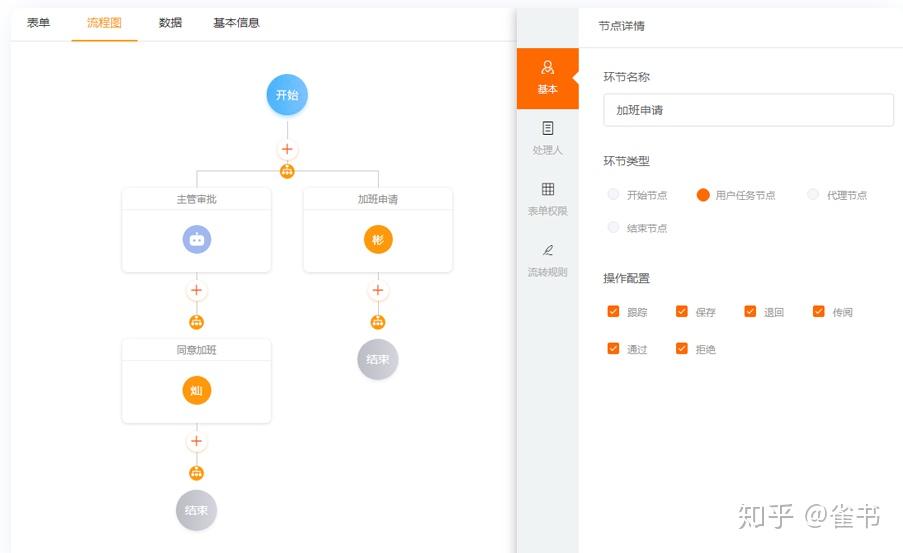Image resolution: width=903 pixels, height=553 pixels.
Task: Click the blue 开始 start node
Action: click(287, 94)
